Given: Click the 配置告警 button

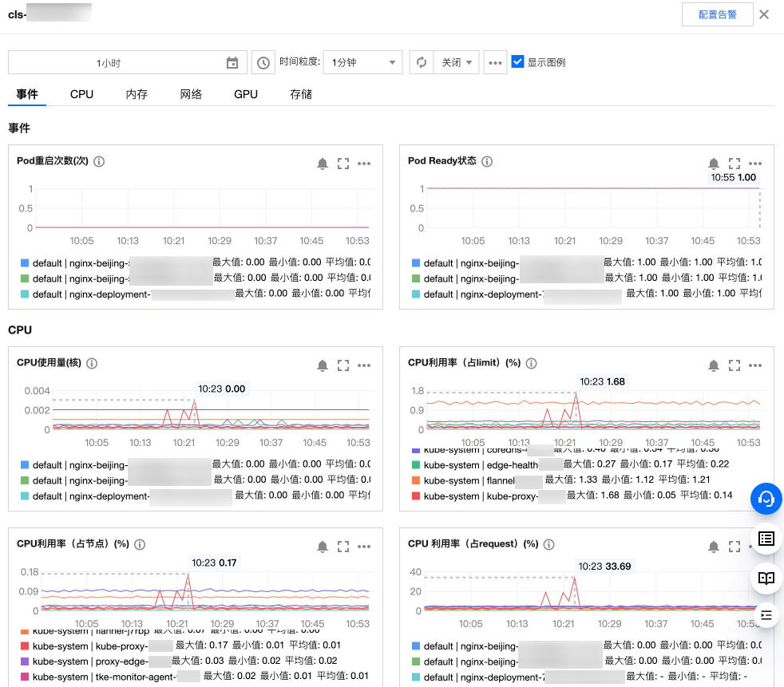Looking at the screenshot, I should tap(717, 14).
